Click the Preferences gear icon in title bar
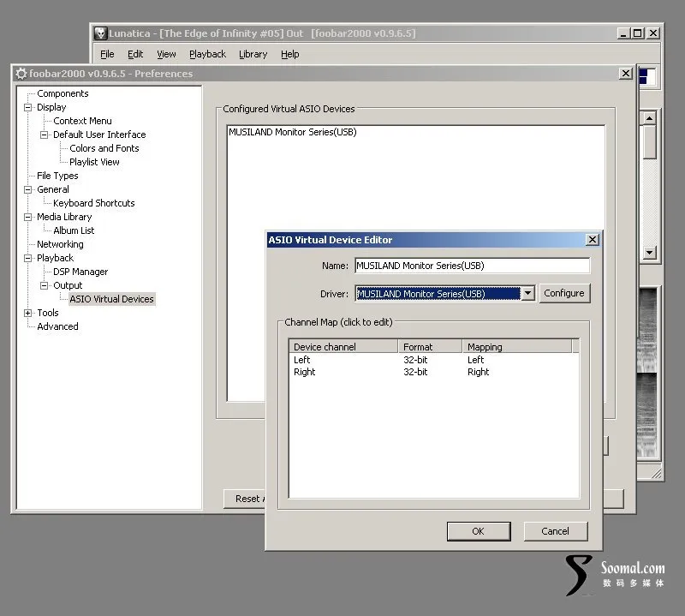This screenshot has width=685, height=616. (21, 74)
